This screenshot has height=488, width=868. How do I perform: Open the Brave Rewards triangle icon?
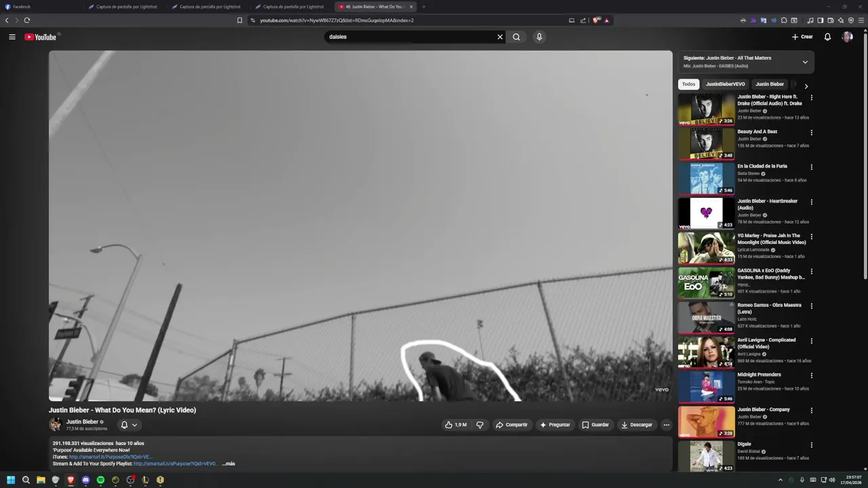tap(607, 20)
